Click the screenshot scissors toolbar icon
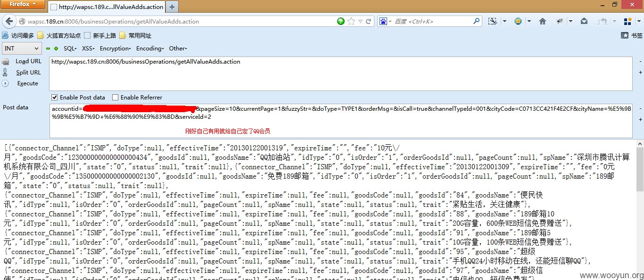The width and height of the screenshot is (644, 280). pyautogui.click(x=492, y=21)
